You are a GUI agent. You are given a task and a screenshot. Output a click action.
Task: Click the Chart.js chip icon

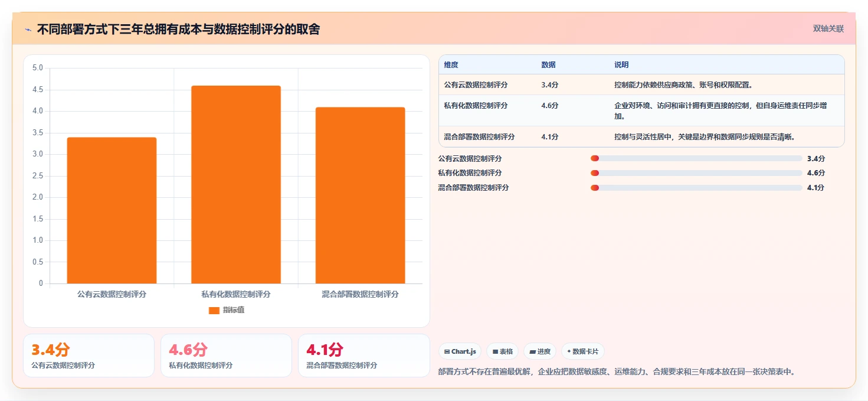tap(447, 351)
